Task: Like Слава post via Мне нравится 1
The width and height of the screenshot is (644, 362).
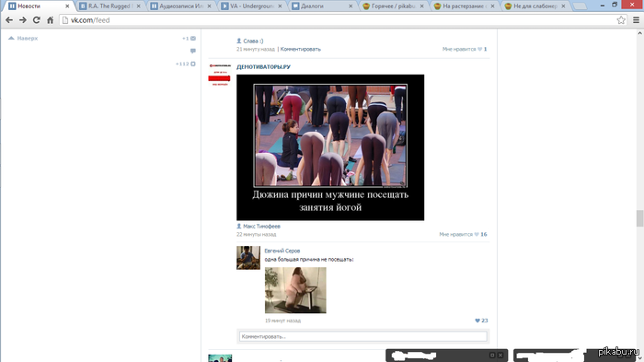Action: coord(465,49)
